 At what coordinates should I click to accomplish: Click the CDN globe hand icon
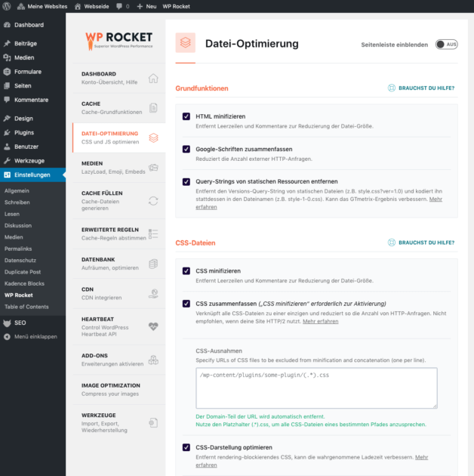point(153,294)
